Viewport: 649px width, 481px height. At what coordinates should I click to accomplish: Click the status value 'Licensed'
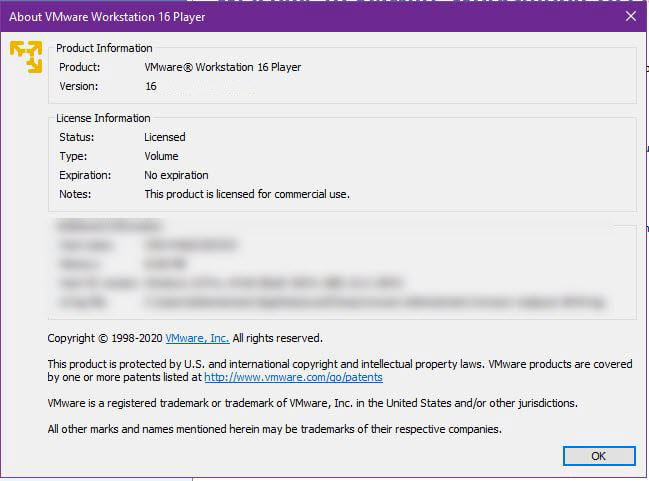165,137
